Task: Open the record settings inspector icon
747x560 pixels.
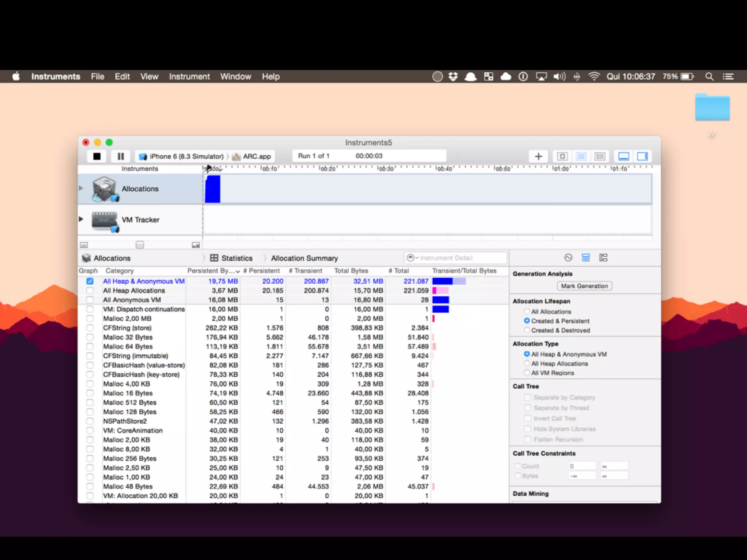Action: point(568,258)
